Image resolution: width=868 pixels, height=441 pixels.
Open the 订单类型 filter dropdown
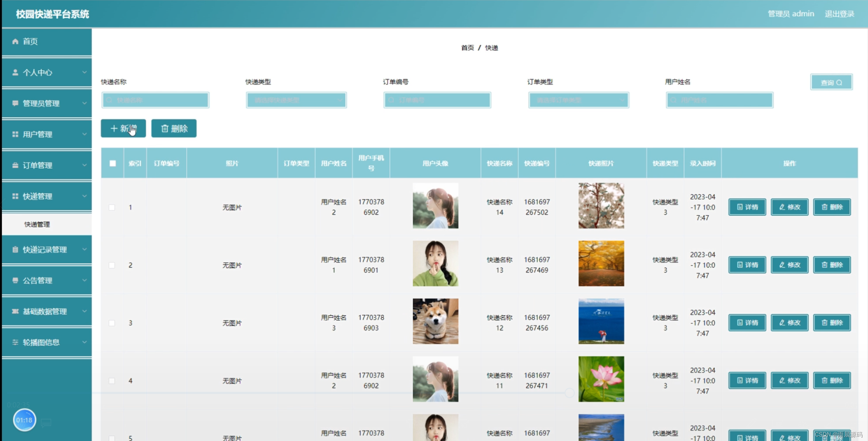(x=578, y=100)
